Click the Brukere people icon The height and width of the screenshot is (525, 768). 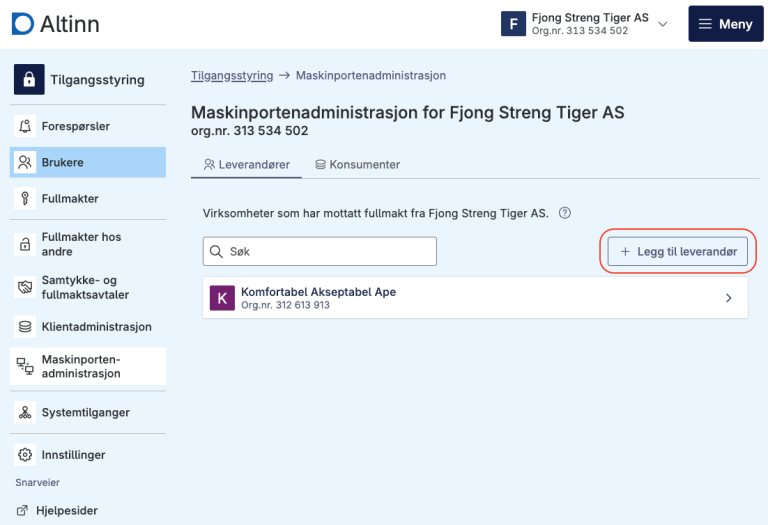(x=25, y=162)
